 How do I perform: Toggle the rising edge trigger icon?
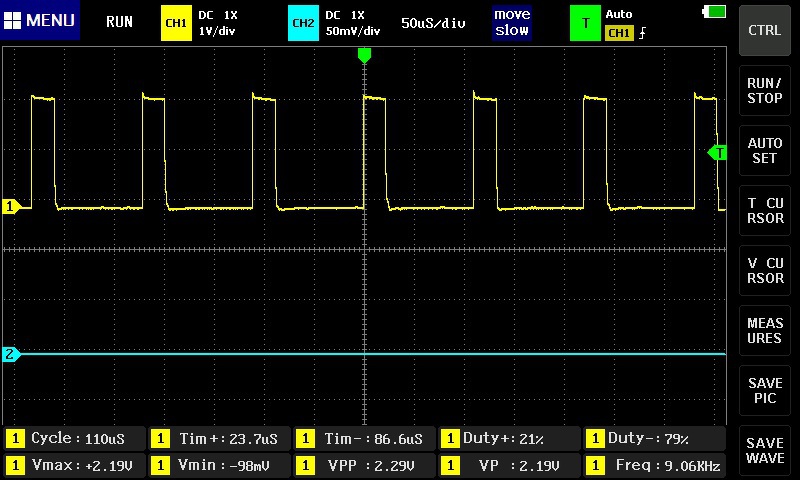click(642, 33)
